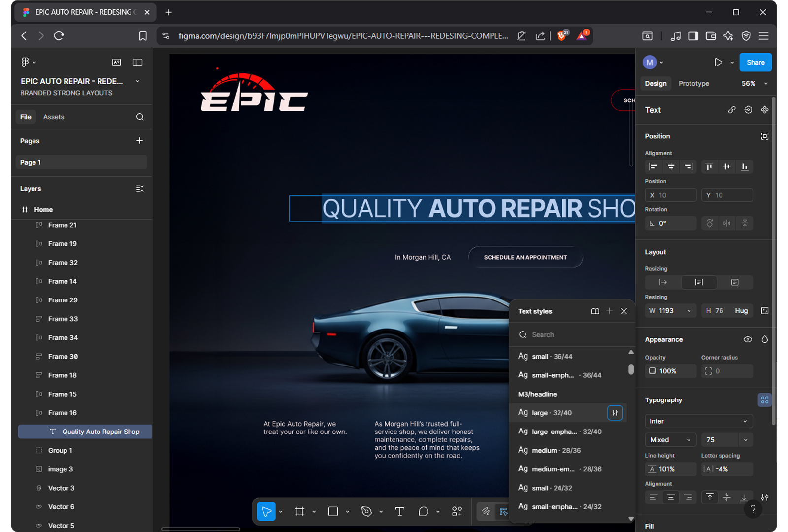This screenshot has width=788, height=532.
Task: Set text alignment to center
Action: pos(670,498)
